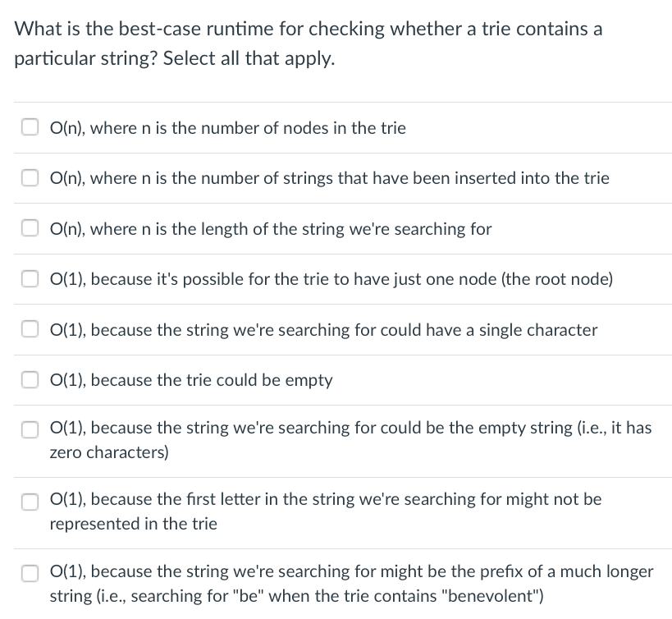Click the label about strings inserted into the trie
The width and height of the screenshot is (672, 619).
point(330,178)
